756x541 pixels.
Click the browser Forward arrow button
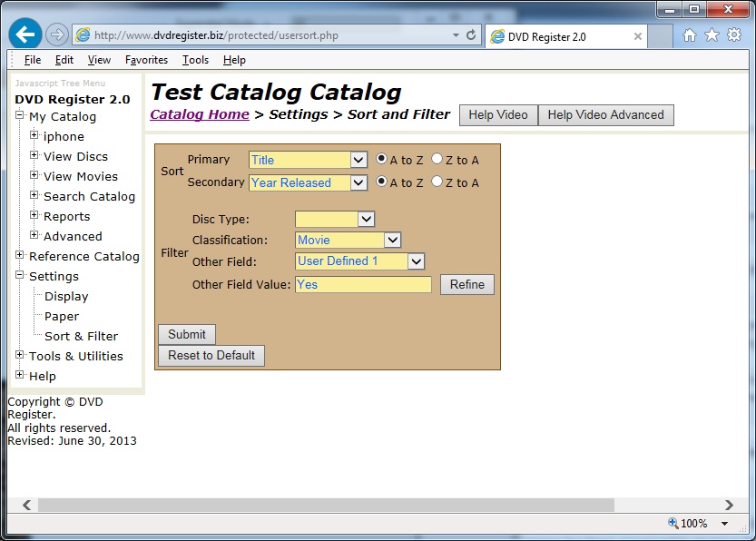(57, 34)
